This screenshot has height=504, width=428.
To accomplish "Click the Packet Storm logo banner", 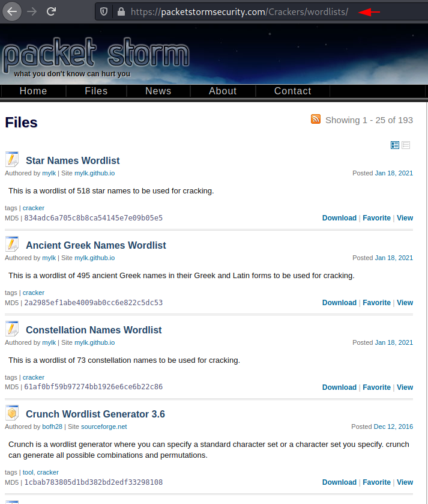I will pyautogui.click(x=96, y=55).
